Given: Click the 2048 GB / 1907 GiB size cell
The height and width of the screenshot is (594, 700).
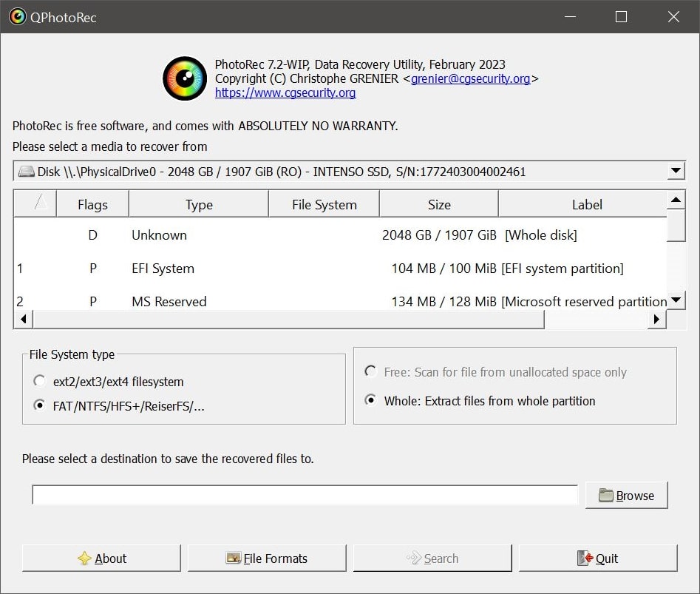Looking at the screenshot, I should tap(439, 235).
